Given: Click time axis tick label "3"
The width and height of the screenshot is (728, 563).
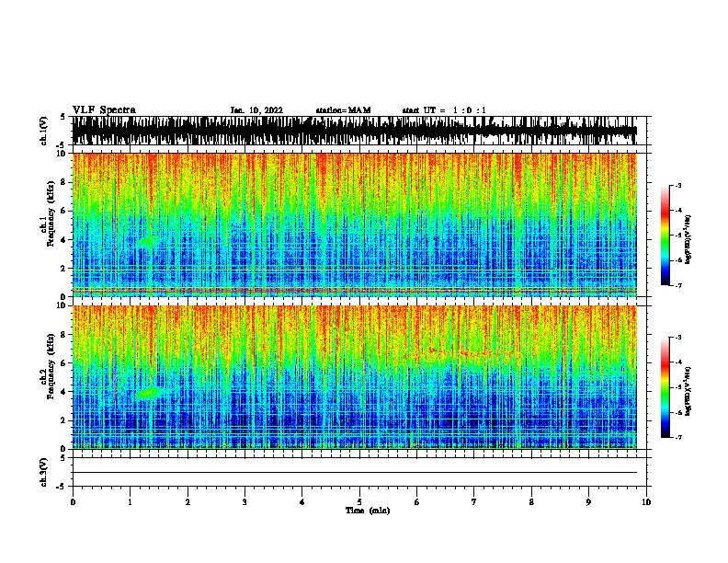Looking at the screenshot, I should click(245, 502).
